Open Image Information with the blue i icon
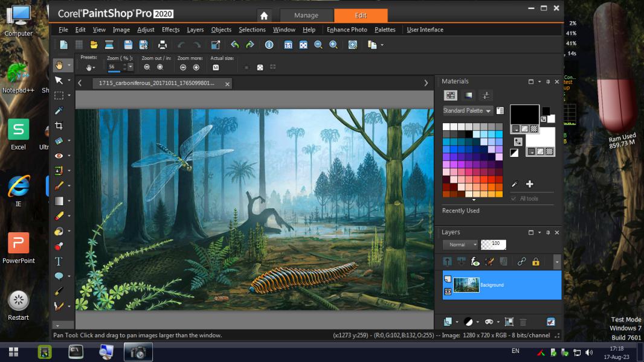 (269, 45)
